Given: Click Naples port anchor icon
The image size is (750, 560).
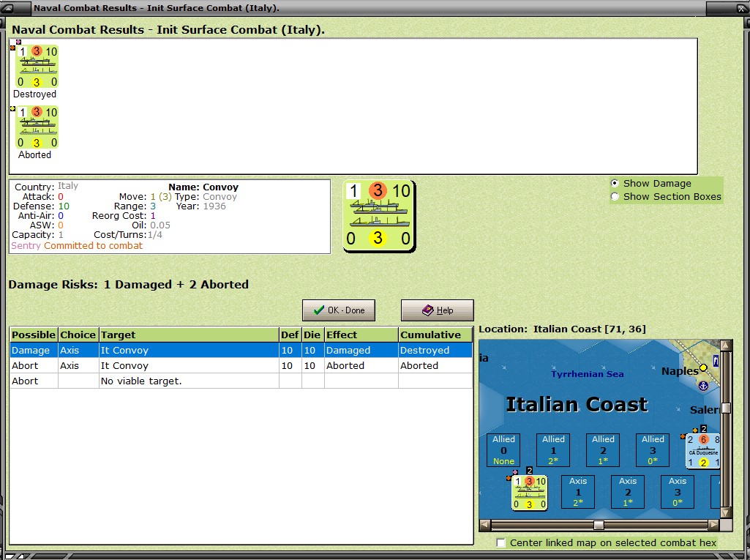Looking at the screenshot, I should [x=703, y=386].
